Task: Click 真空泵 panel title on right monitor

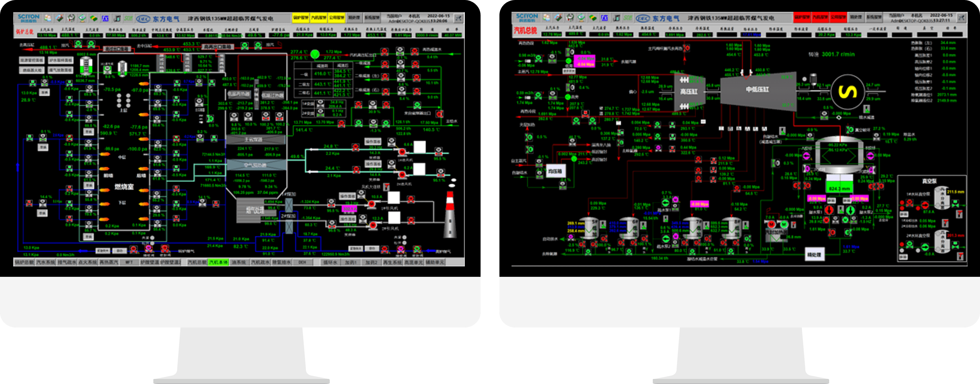Action: click(x=929, y=181)
